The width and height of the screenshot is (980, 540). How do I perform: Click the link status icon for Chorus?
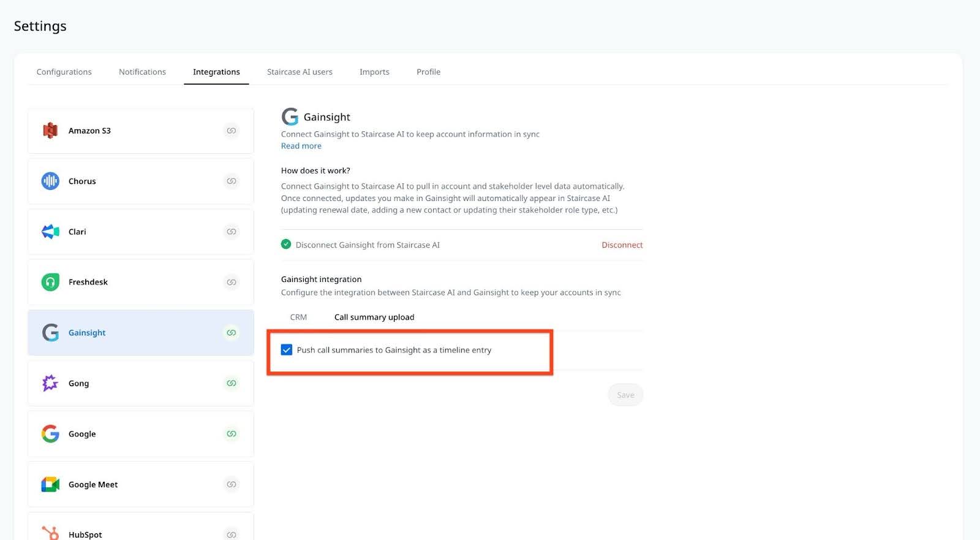point(232,181)
